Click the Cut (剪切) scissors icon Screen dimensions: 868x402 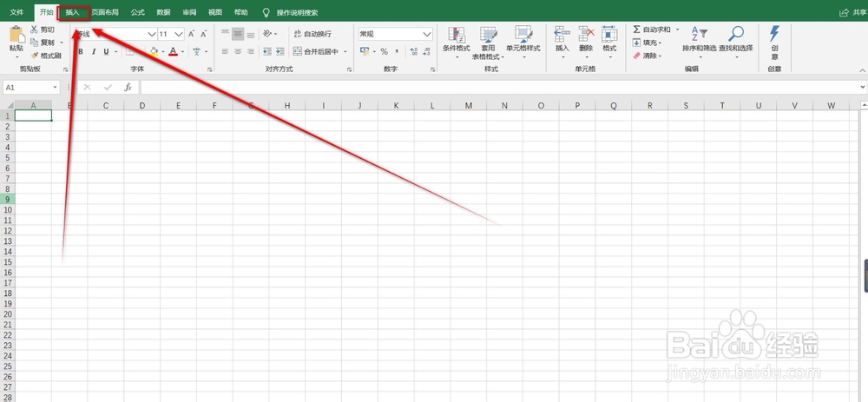click(x=35, y=30)
